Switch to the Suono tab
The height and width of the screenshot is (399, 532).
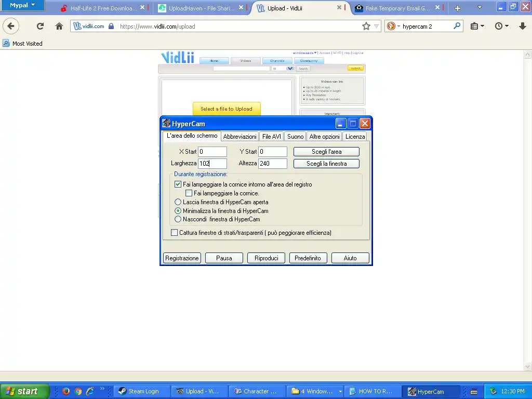point(295,137)
